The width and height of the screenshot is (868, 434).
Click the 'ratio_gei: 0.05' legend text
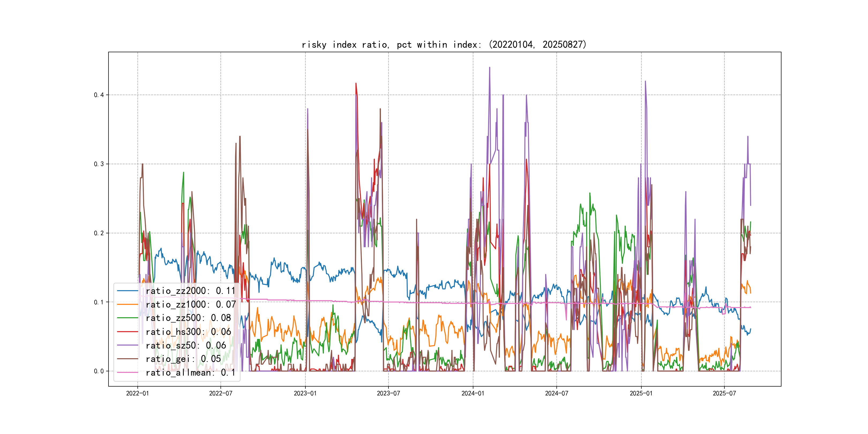tap(183, 359)
